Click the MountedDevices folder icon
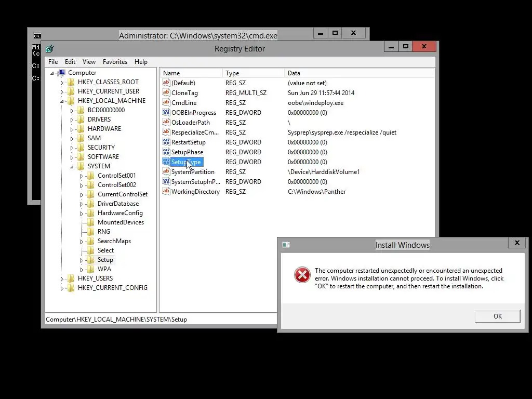This screenshot has height=399, width=532. (x=91, y=222)
